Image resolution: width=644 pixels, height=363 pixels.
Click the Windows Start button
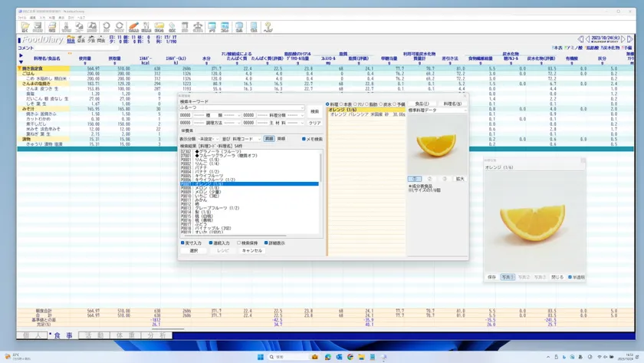[x=261, y=357]
